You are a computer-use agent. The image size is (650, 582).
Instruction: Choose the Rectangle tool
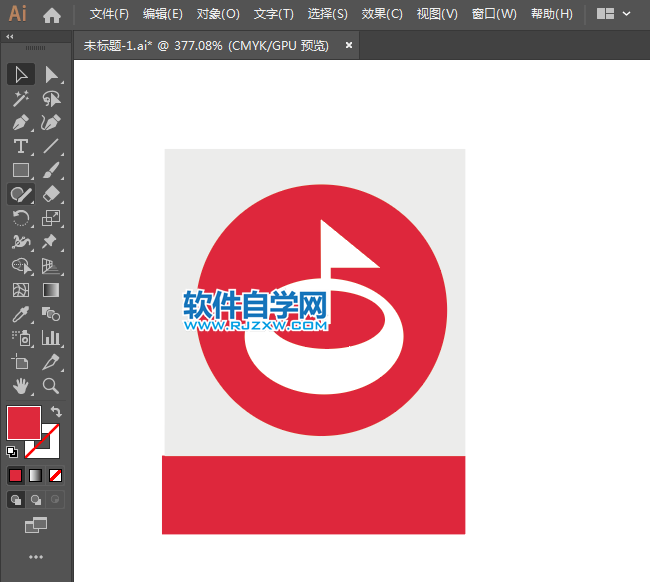(20, 170)
